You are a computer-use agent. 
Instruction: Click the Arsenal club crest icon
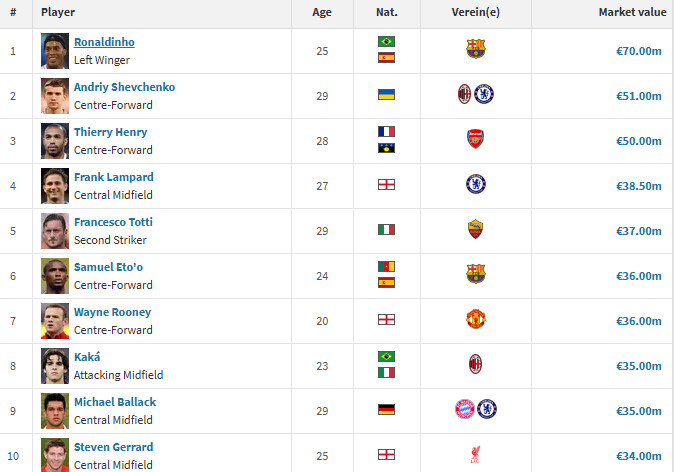475,139
